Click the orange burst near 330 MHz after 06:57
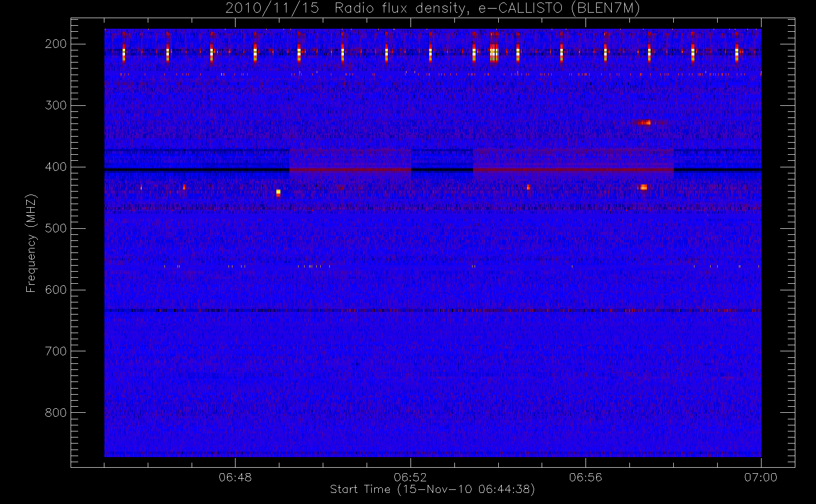Image resolution: width=816 pixels, height=504 pixels. [644, 122]
